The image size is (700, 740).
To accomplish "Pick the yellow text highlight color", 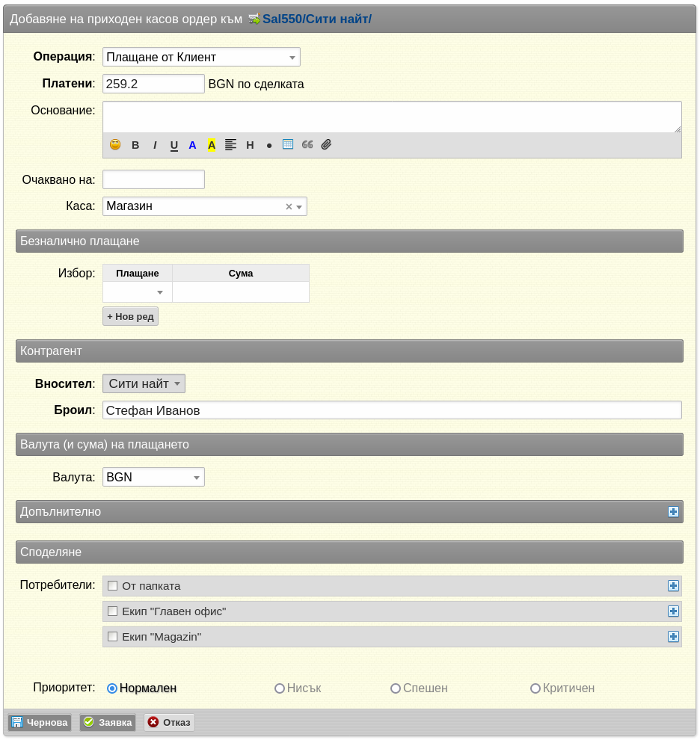I will pos(212,145).
